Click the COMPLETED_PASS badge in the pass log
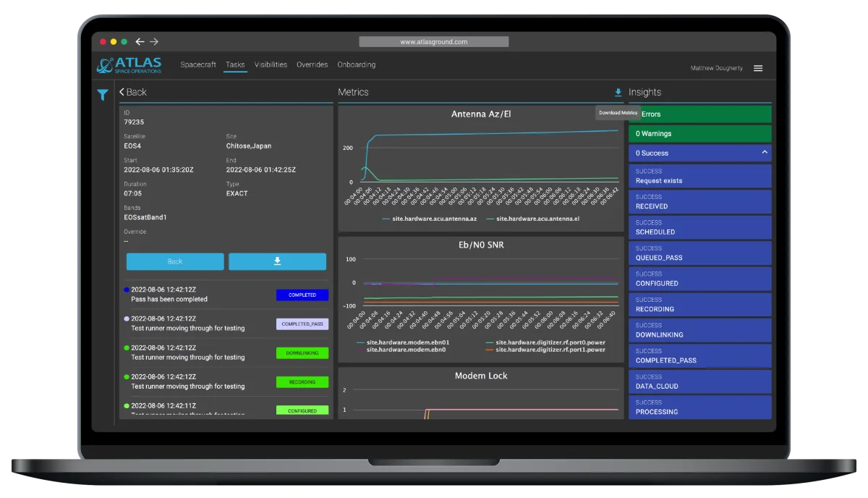Image resolution: width=868 pixels, height=498 pixels. (x=302, y=324)
